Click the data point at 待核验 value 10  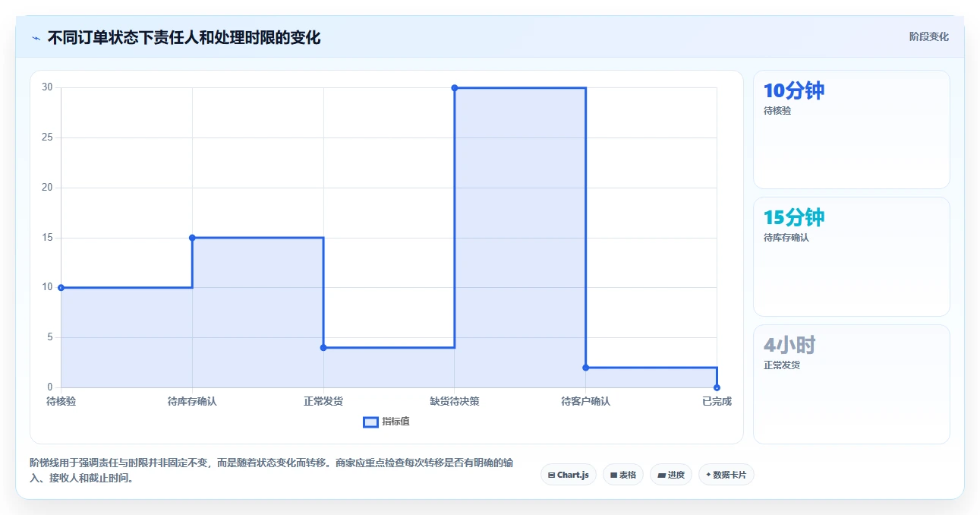[61, 288]
